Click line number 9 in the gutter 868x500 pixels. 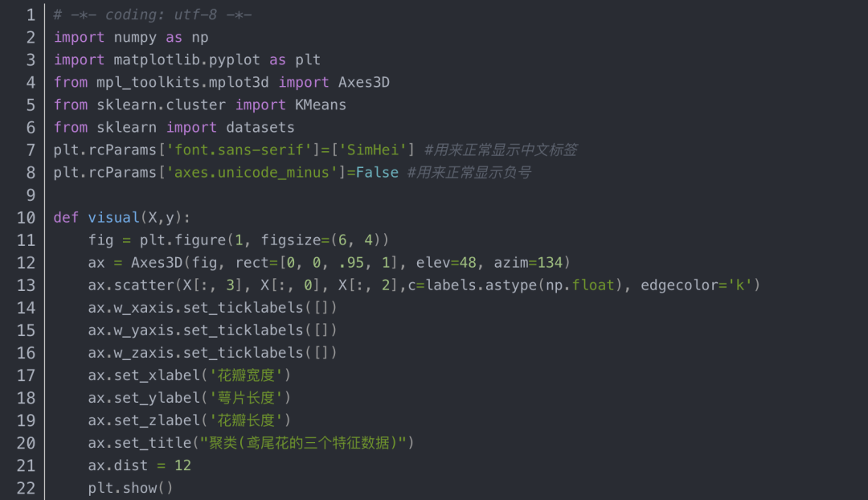point(31,195)
